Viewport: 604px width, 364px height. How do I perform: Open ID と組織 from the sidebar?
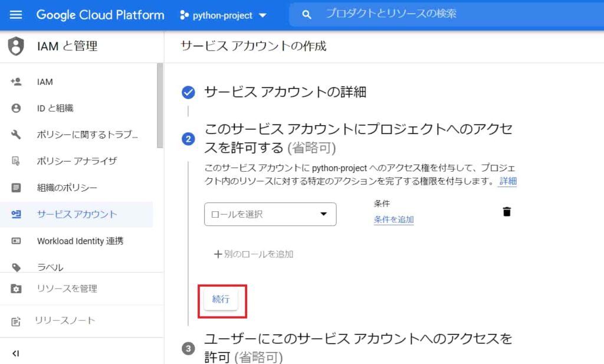[x=56, y=108]
